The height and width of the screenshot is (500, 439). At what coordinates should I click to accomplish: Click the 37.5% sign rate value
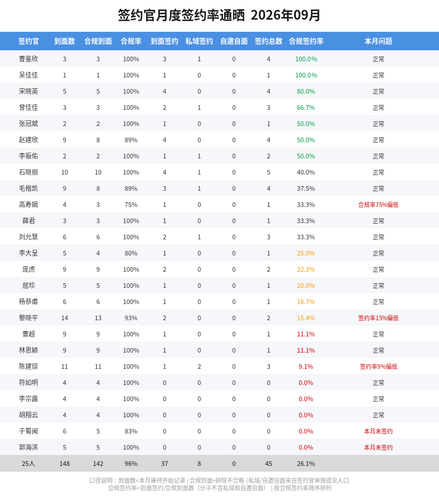pos(306,188)
